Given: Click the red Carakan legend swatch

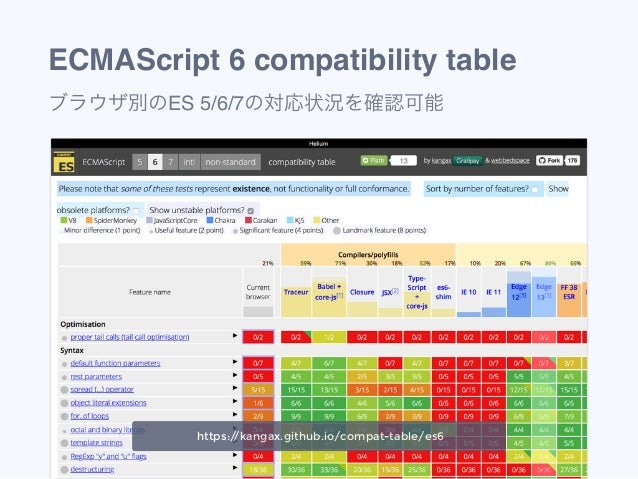Looking at the screenshot, I should 248,220.
